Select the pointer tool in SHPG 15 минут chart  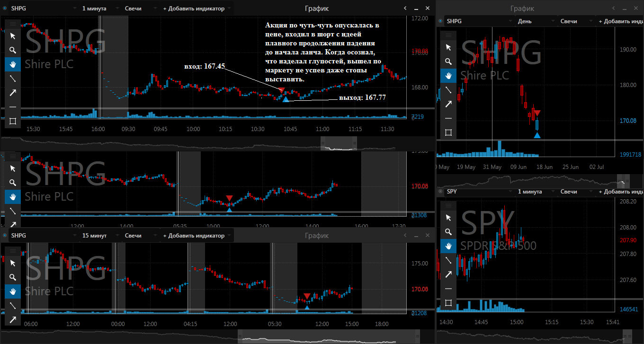(x=13, y=263)
